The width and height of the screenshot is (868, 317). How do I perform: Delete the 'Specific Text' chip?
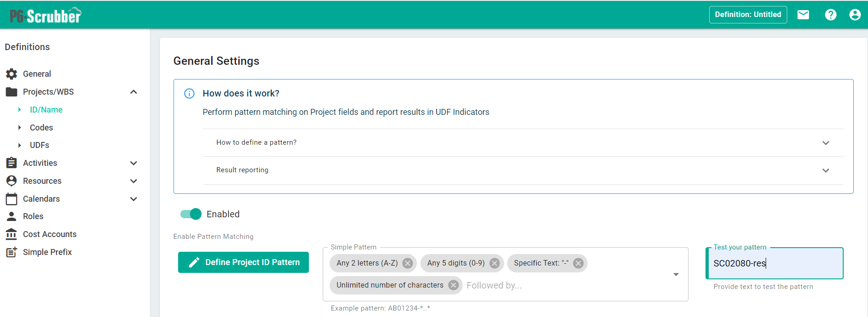click(578, 263)
